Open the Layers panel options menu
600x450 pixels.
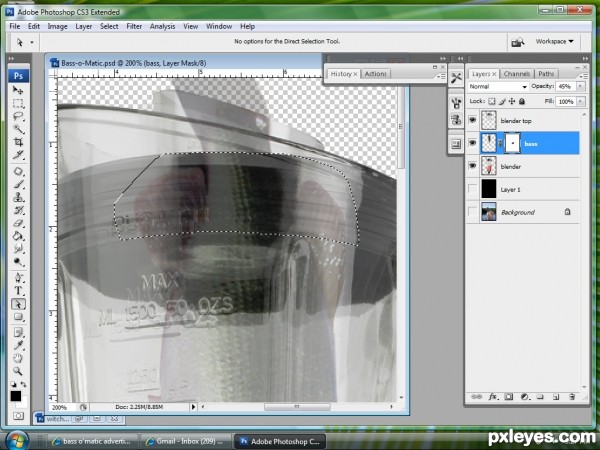click(582, 76)
